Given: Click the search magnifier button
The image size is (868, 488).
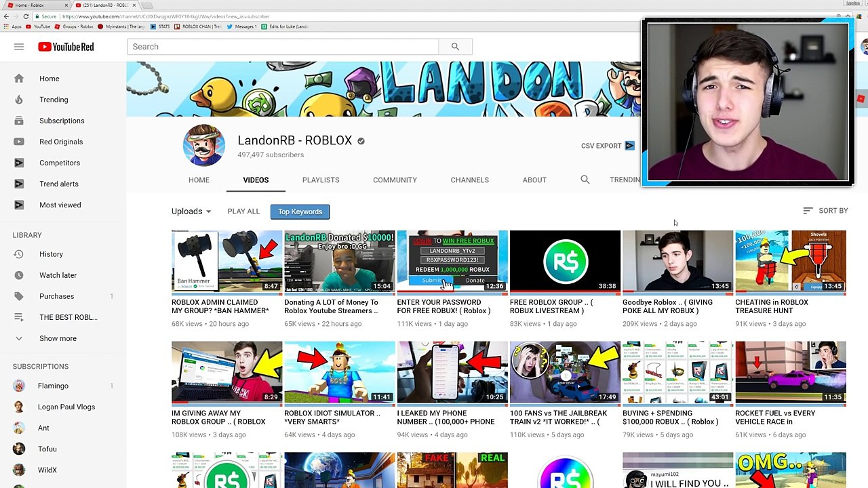Looking at the screenshot, I should coord(455,47).
